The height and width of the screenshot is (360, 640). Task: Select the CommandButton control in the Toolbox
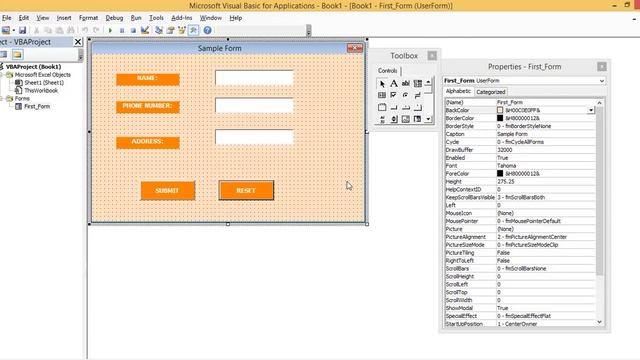pyautogui.click(x=393, y=107)
